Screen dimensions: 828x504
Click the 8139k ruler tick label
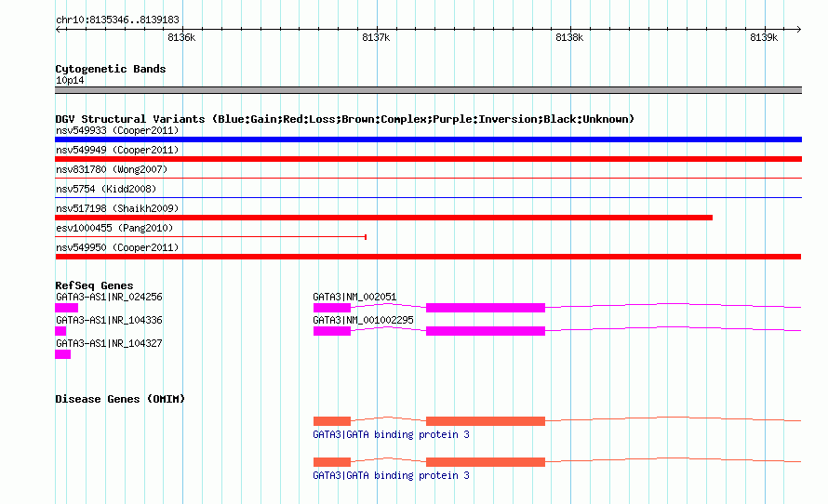(764, 37)
